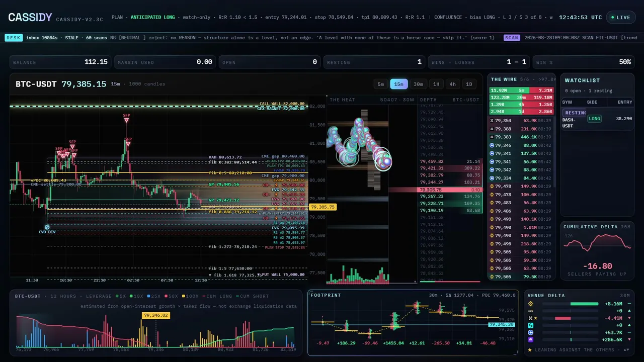Switch chart to the 5m timeframe
The image size is (644, 362).
click(381, 84)
